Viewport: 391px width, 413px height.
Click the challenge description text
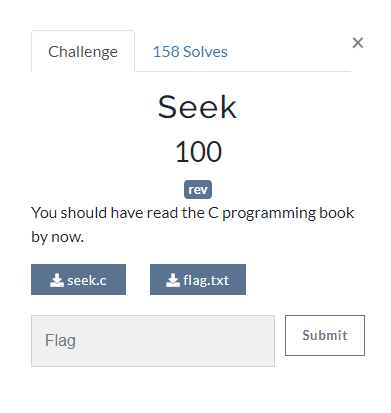click(x=193, y=225)
